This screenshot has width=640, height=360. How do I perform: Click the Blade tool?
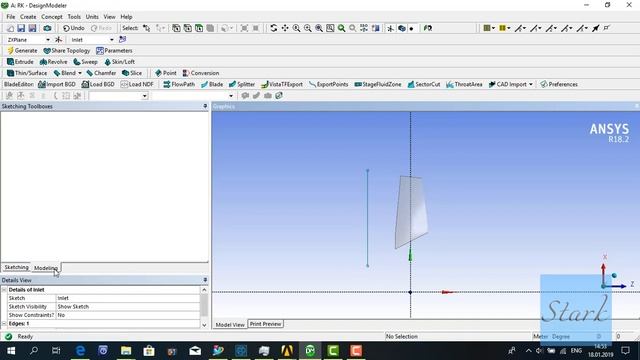pos(212,84)
